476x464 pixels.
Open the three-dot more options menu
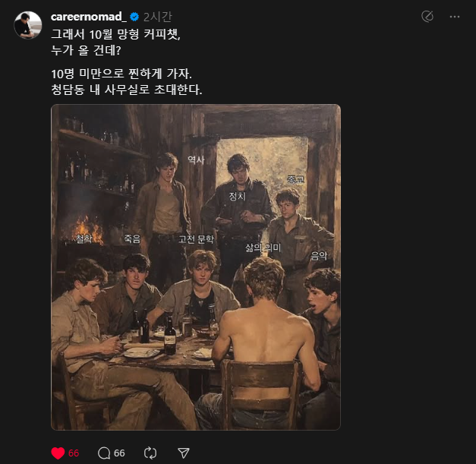454,17
